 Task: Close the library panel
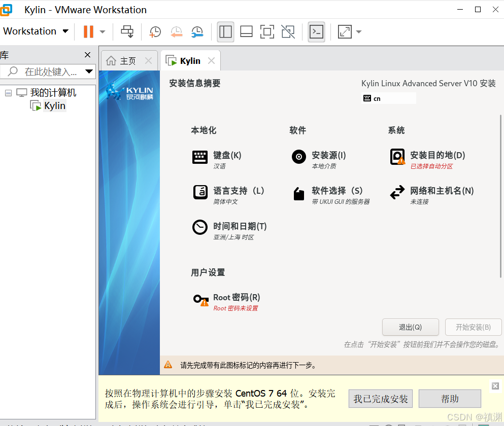pyautogui.click(x=87, y=55)
